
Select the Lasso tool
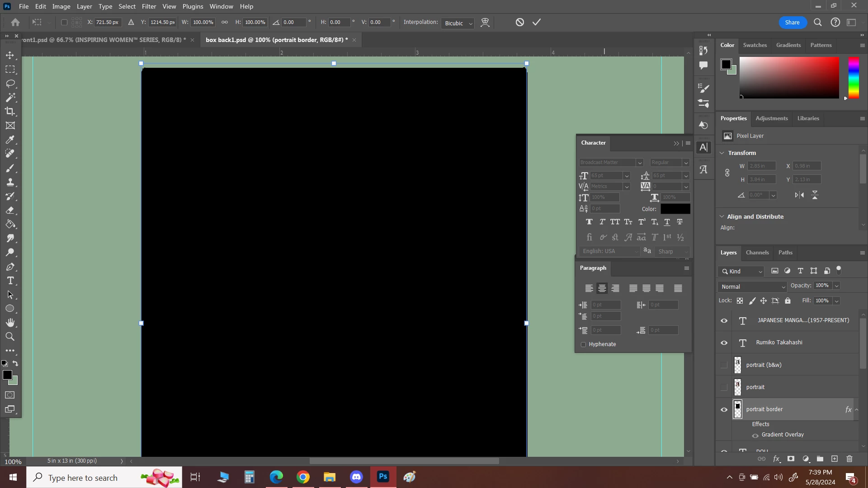tap(10, 84)
